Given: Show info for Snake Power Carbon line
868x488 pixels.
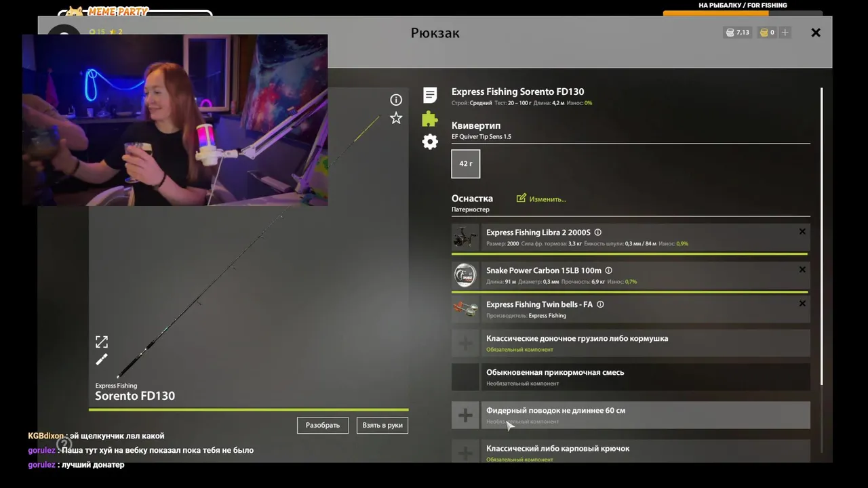Looking at the screenshot, I should [608, 270].
